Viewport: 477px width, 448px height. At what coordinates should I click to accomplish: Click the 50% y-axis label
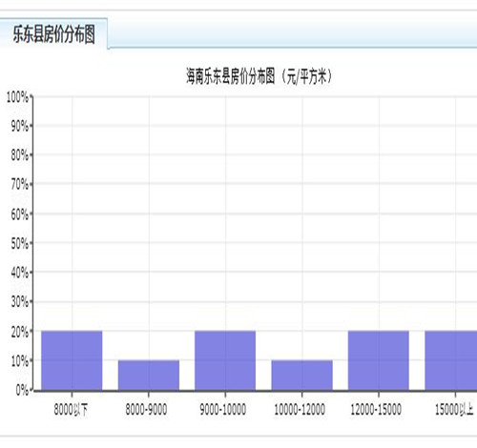click(x=20, y=244)
